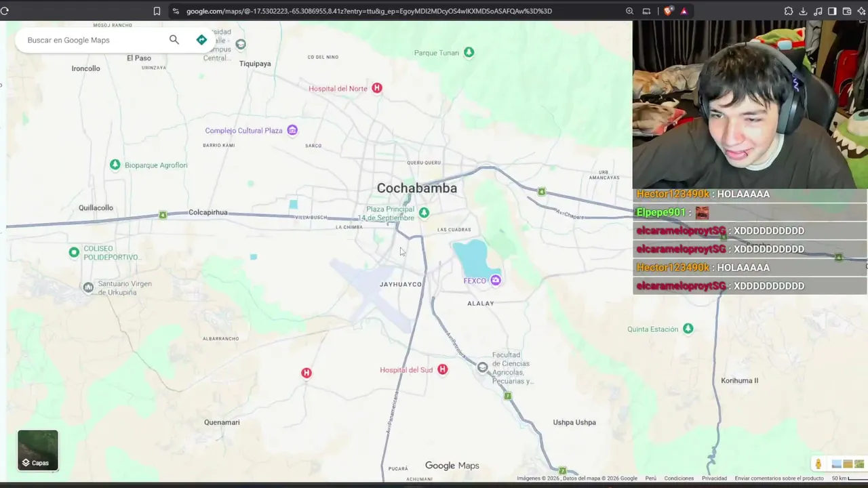Select the Alalay neighborhood label
Viewport: 868px width, 488px height.
[x=481, y=304]
